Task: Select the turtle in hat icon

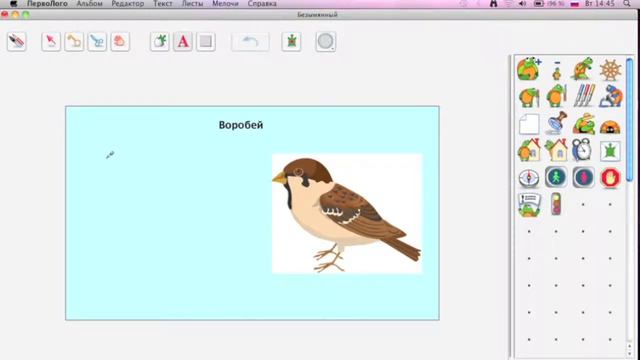Action: click(x=583, y=123)
